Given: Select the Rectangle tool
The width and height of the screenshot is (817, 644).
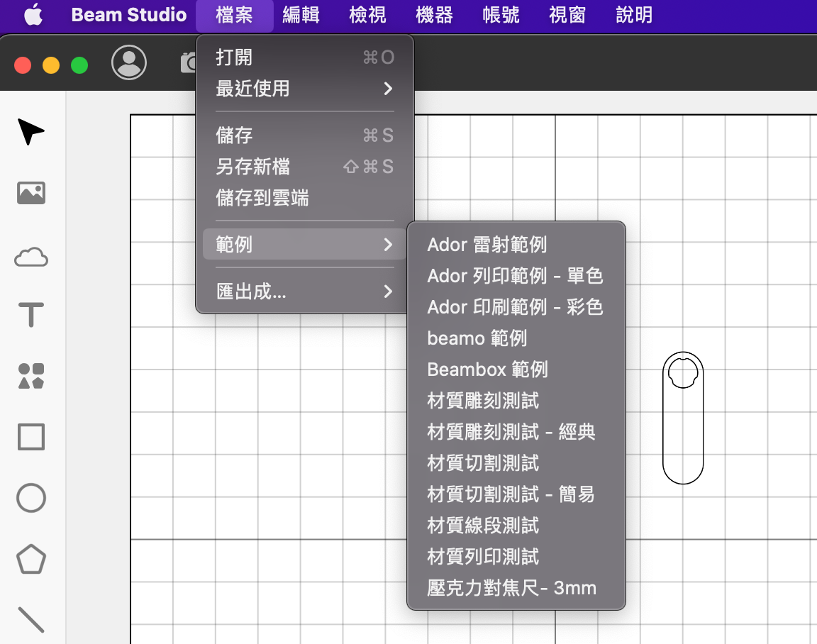Looking at the screenshot, I should tap(31, 437).
